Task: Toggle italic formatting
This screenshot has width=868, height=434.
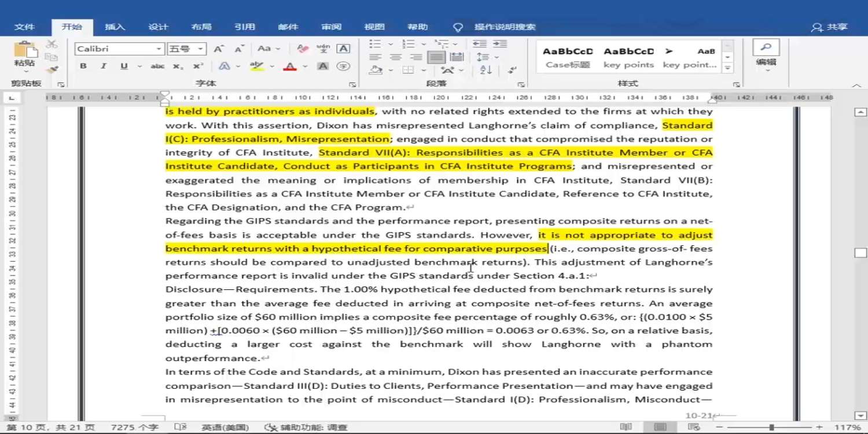Action: pyautogui.click(x=104, y=66)
